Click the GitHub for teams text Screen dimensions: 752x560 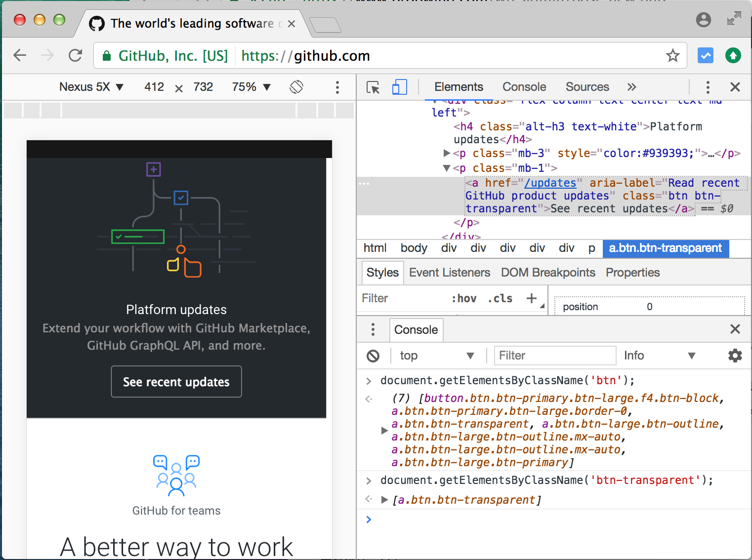(x=176, y=511)
